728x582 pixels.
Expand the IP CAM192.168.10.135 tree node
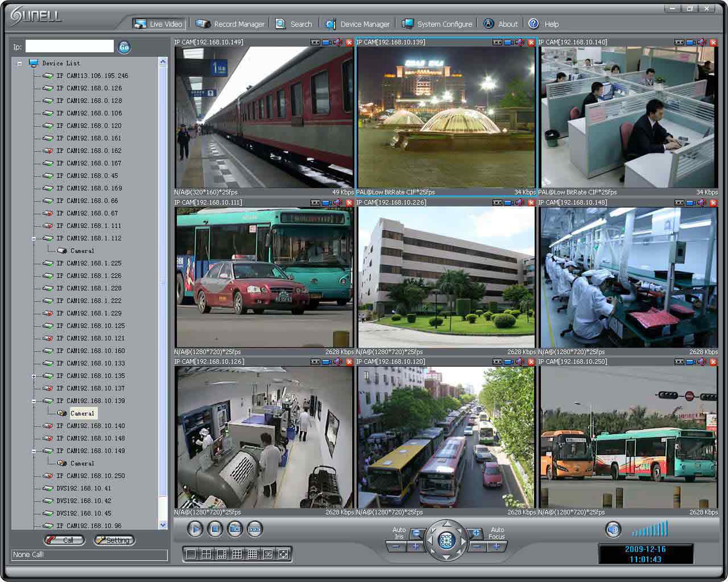tap(34, 376)
